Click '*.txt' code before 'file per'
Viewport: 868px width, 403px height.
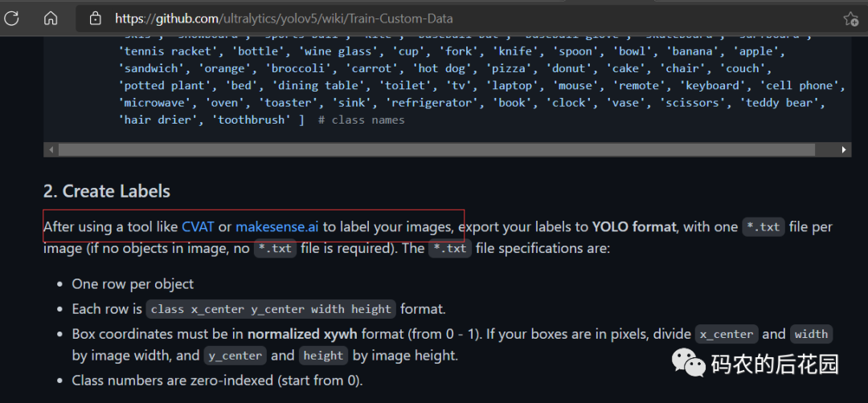764,226
